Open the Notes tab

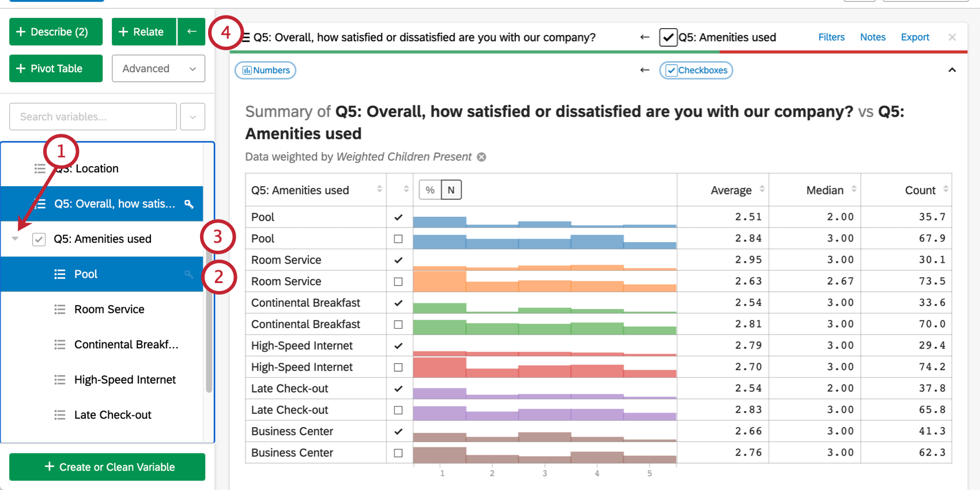(873, 37)
